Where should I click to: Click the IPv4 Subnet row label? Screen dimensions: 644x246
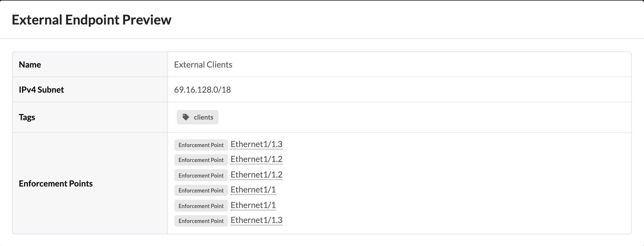click(41, 90)
